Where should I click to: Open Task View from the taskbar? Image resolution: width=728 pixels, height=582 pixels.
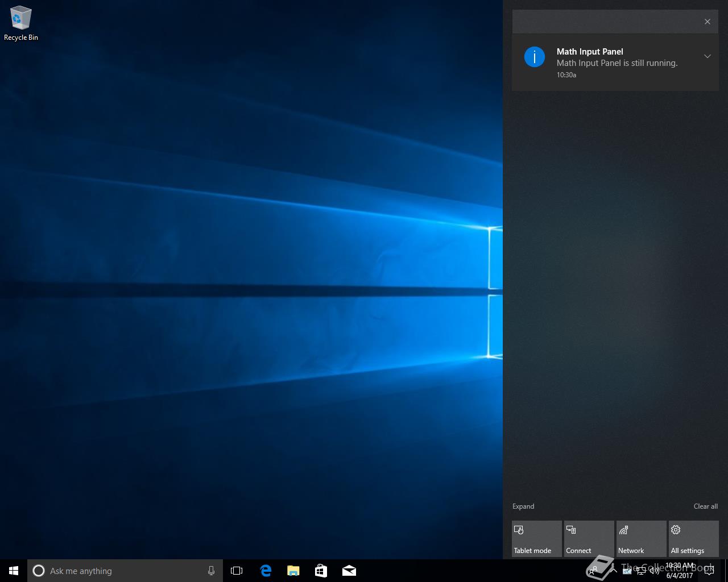tap(237, 571)
